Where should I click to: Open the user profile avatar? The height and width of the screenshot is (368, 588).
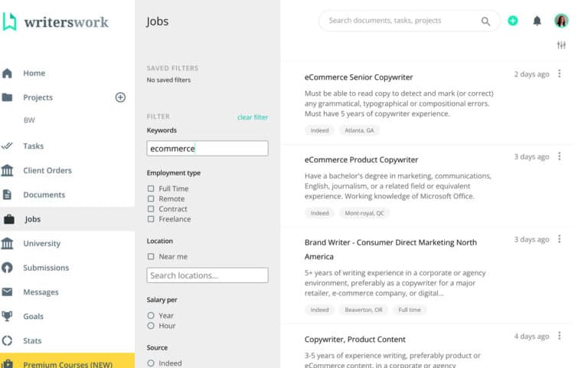pyautogui.click(x=561, y=21)
